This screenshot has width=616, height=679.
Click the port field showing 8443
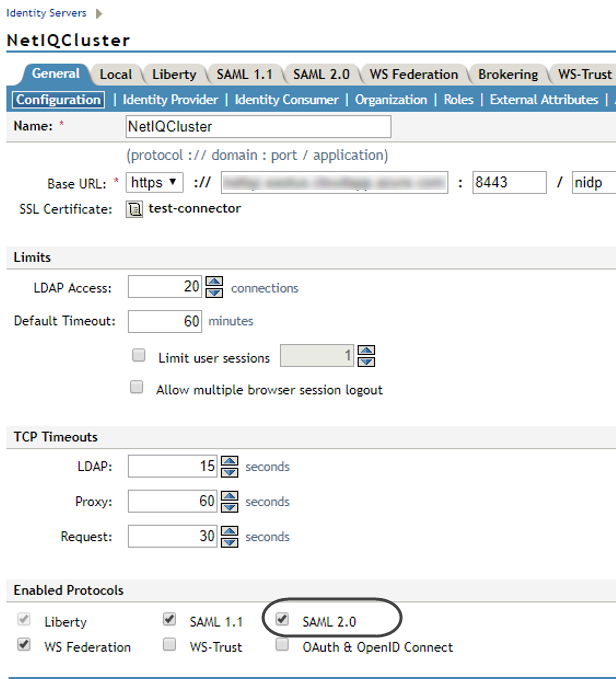(509, 182)
